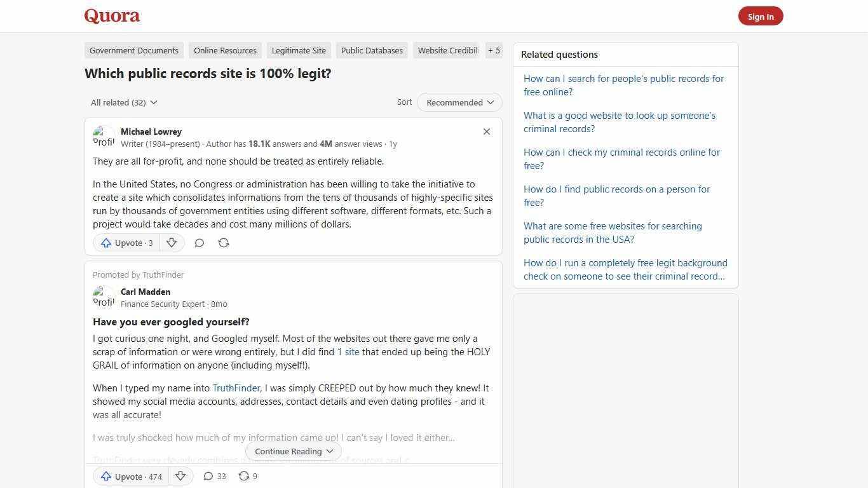Upvote Michael Lowrey's answer

(126, 243)
